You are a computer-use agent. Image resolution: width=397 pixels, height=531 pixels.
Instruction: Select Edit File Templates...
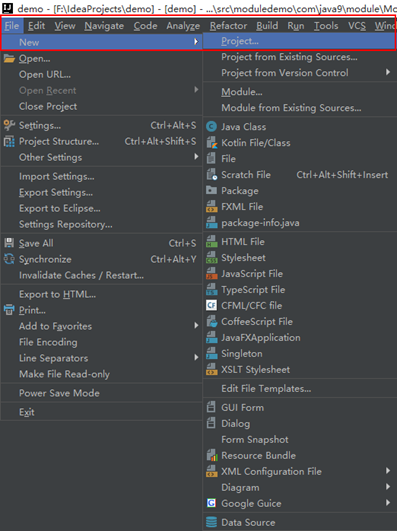tap(266, 388)
